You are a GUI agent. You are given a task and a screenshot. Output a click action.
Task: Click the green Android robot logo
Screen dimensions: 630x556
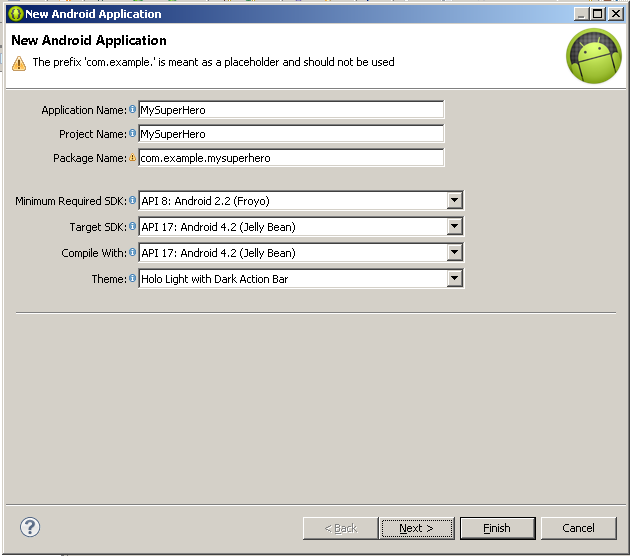(x=594, y=56)
